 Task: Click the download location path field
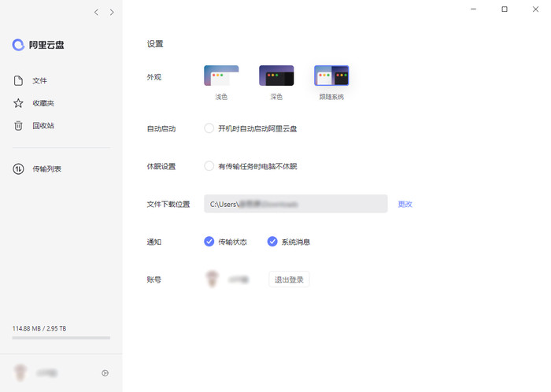click(x=295, y=204)
